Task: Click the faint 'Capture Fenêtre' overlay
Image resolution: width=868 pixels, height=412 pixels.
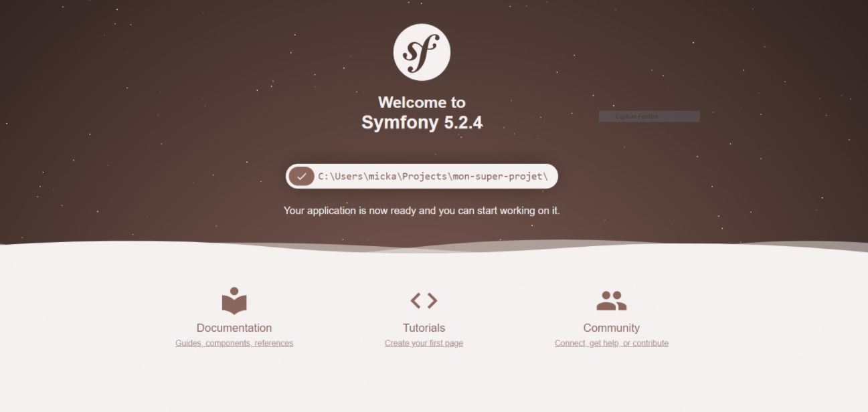Action: pyautogui.click(x=649, y=116)
